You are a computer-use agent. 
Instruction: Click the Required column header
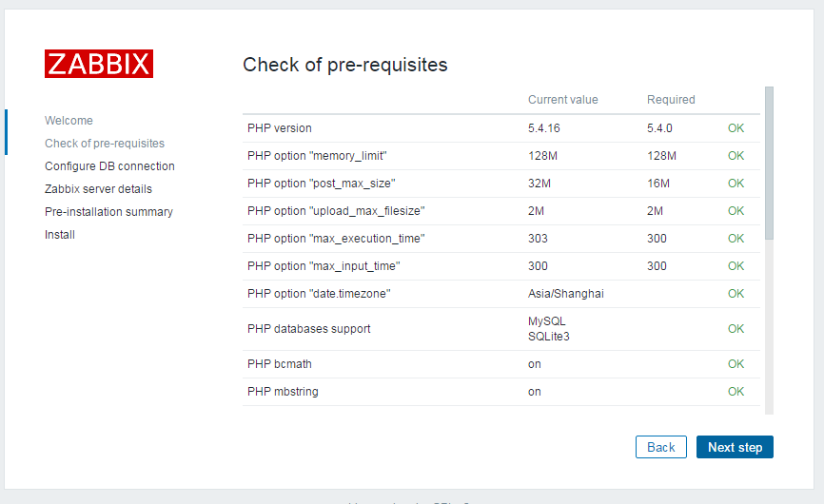point(671,100)
